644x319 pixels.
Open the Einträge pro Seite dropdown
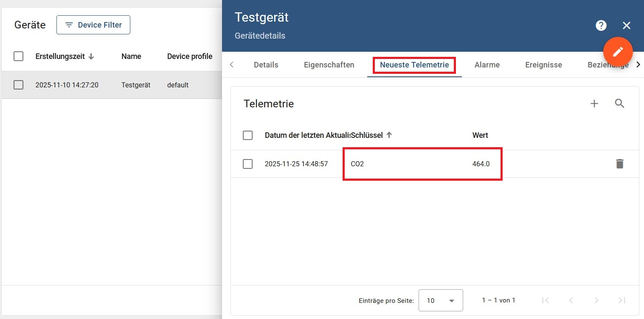click(x=440, y=300)
